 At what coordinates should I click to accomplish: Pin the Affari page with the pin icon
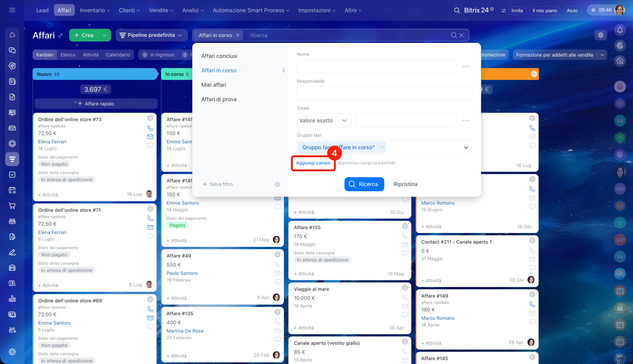(x=60, y=36)
